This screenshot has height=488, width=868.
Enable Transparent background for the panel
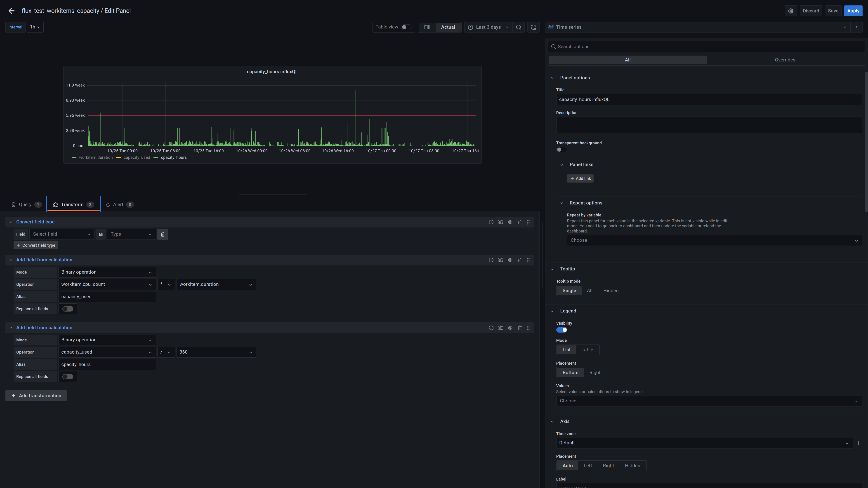coord(561,150)
